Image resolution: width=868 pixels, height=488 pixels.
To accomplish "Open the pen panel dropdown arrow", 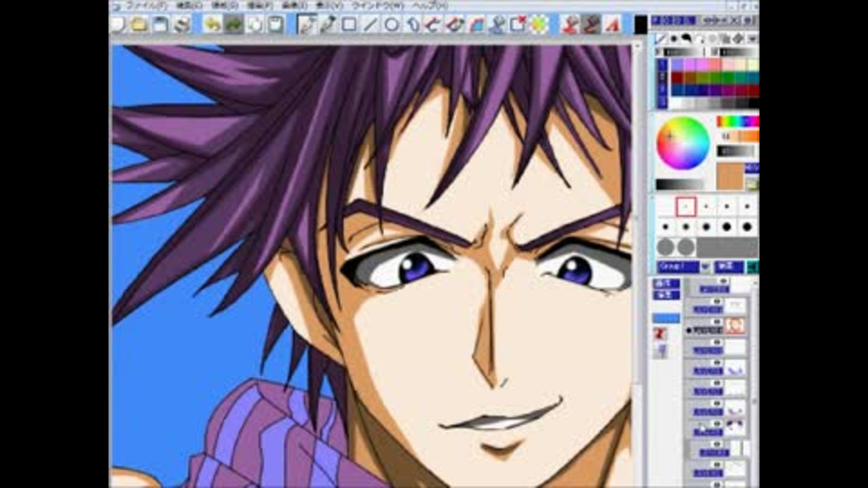I will [x=752, y=39].
